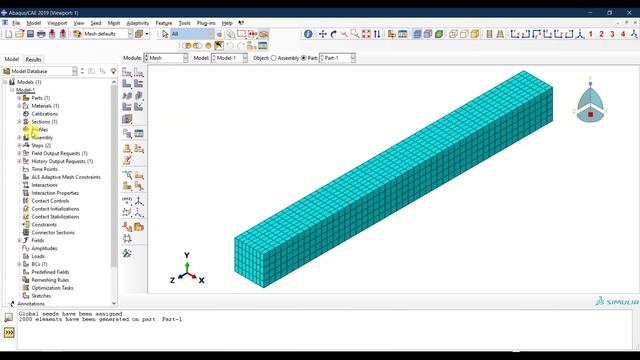
Task: Click the bottom tool icon in the mesh toolbox
Action: click(127, 253)
